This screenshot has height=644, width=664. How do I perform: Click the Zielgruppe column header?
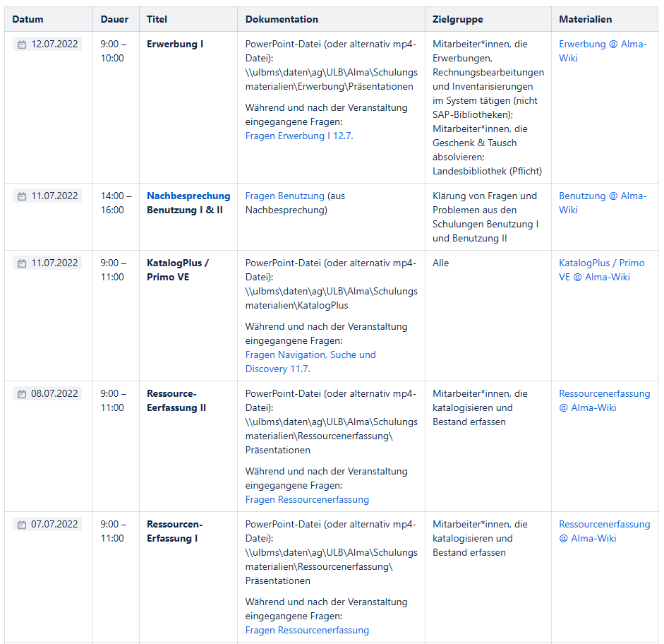point(457,19)
